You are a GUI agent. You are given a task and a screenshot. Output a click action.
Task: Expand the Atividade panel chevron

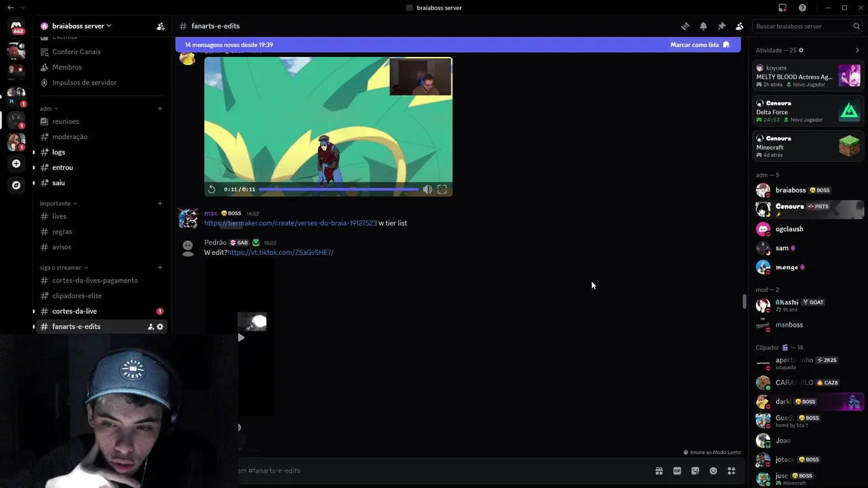click(x=857, y=50)
